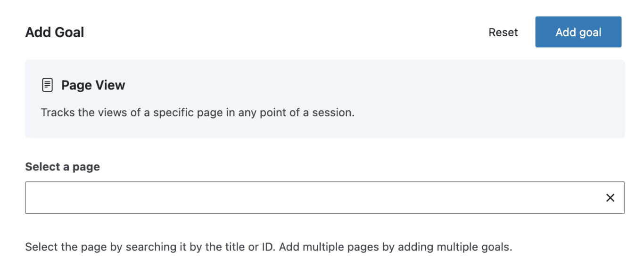Submit the new Page View goal

pyautogui.click(x=578, y=32)
